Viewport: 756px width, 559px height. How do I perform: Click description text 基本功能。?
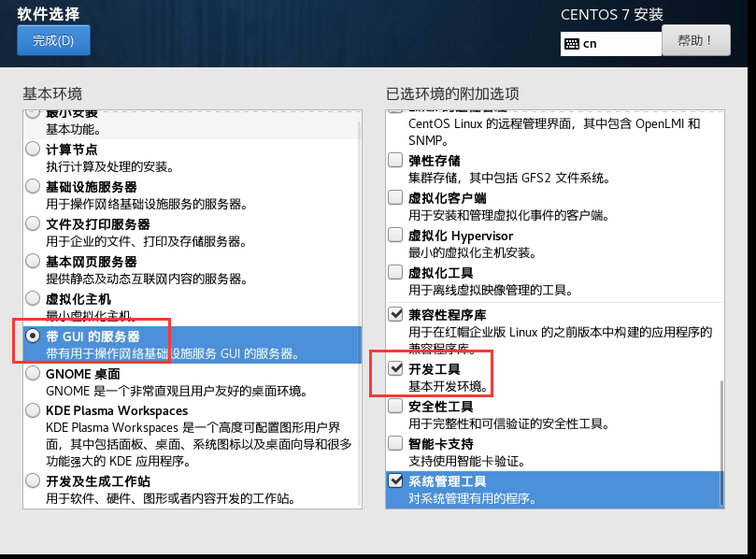73,130
